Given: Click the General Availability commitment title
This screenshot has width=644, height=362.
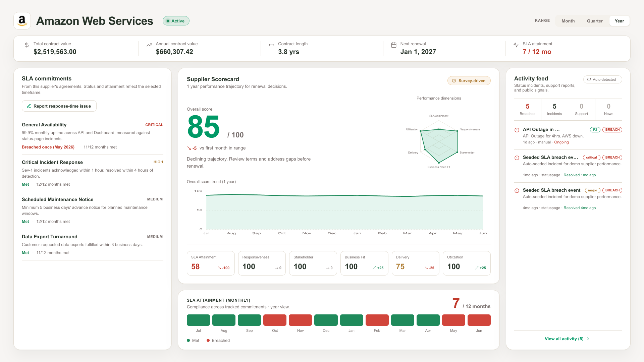Looking at the screenshot, I should tap(44, 125).
